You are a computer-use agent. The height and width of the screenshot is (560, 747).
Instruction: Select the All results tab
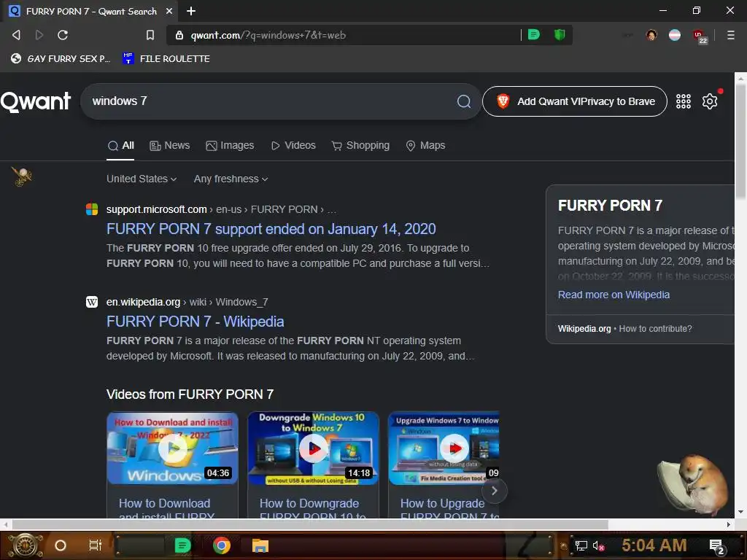(120, 146)
